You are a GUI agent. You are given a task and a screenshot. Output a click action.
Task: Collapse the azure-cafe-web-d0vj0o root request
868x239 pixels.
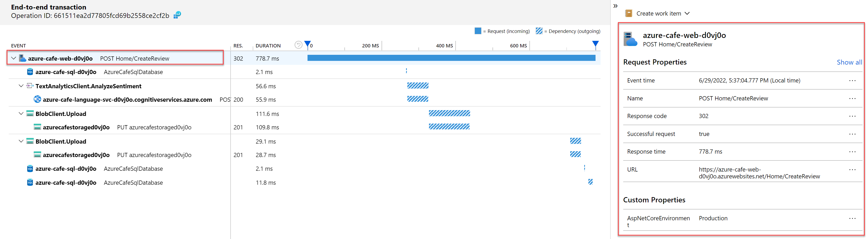[13, 58]
